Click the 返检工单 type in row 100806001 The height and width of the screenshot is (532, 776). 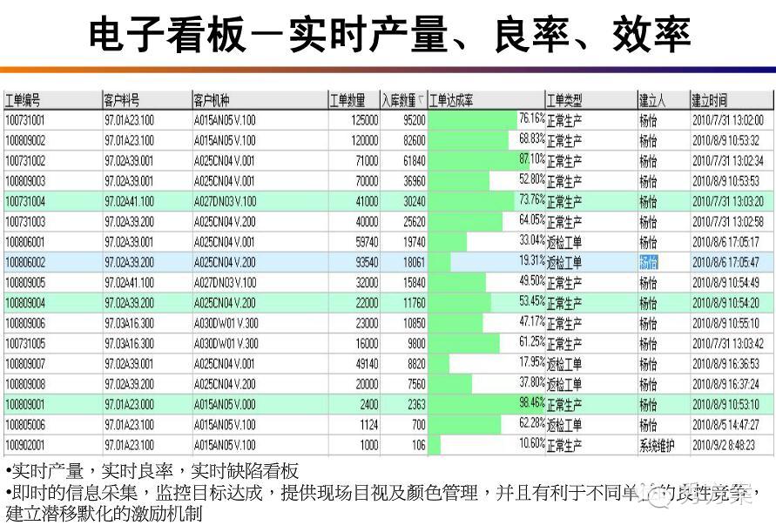click(564, 242)
